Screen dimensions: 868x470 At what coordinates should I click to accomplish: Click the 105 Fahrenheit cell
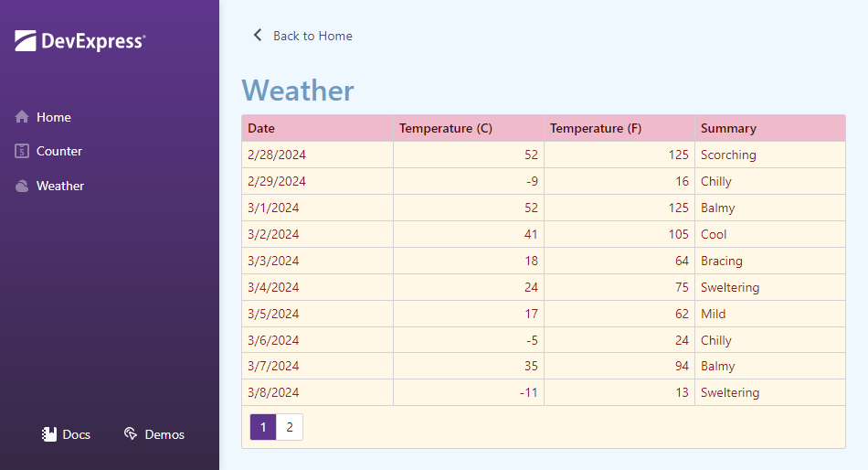(619, 234)
